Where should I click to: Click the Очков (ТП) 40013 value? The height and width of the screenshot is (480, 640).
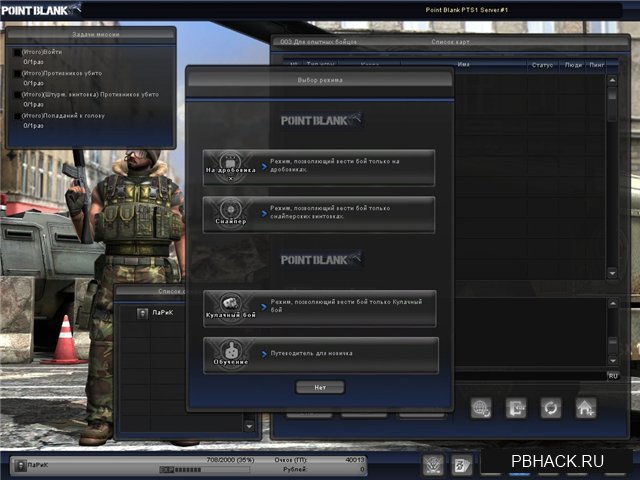coord(354,460)
